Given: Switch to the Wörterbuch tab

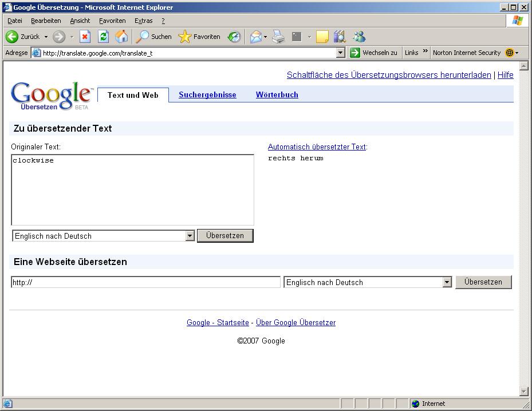Looking at the screenshot, I should click(277, 94).
